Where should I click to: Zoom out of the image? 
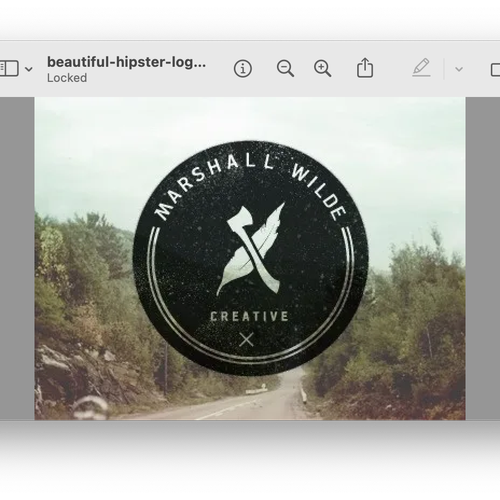point(285,69)
